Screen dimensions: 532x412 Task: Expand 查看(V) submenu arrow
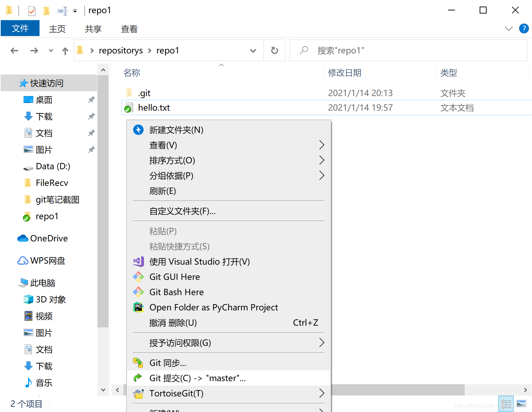click(x=321, y=145)
